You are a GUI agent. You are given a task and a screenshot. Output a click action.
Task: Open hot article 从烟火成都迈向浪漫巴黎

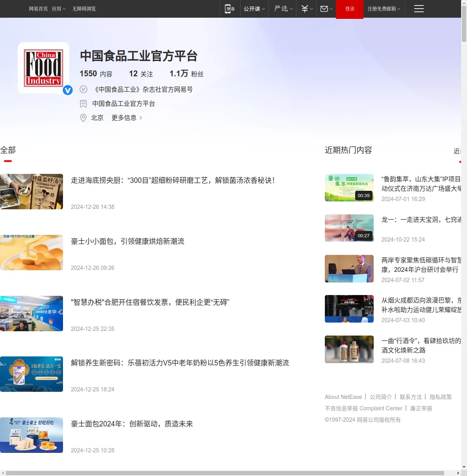(421, 305)
